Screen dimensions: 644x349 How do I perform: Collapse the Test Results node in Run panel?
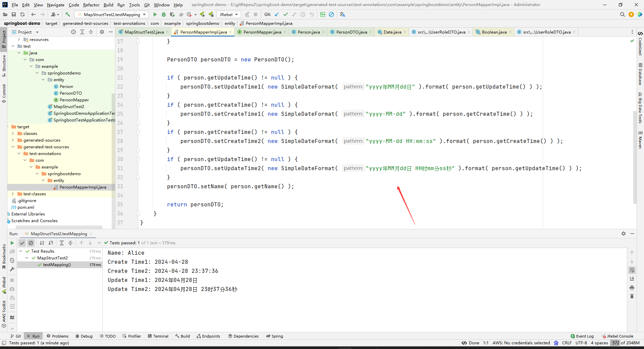pyautogui.click(x=21, y=251)
